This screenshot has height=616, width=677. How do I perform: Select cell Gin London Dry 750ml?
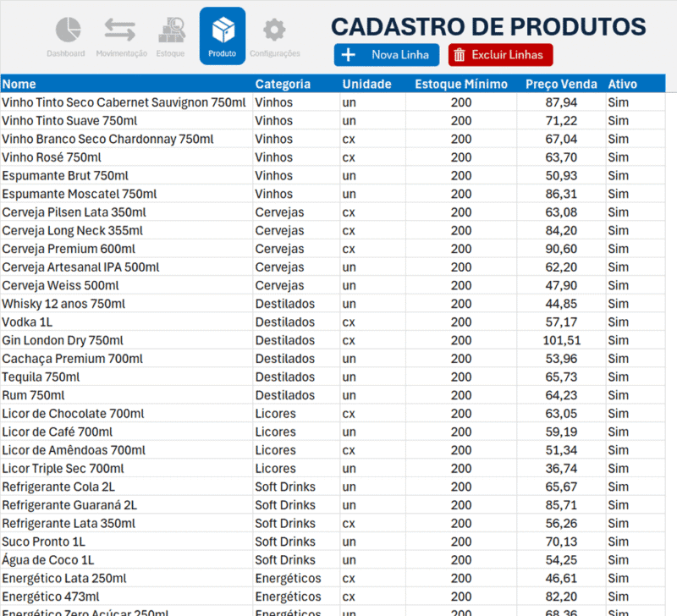(x=126, y=340)
